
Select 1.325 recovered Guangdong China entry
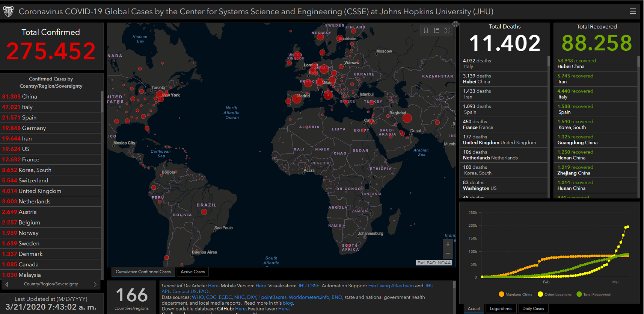tap(596, 140)
